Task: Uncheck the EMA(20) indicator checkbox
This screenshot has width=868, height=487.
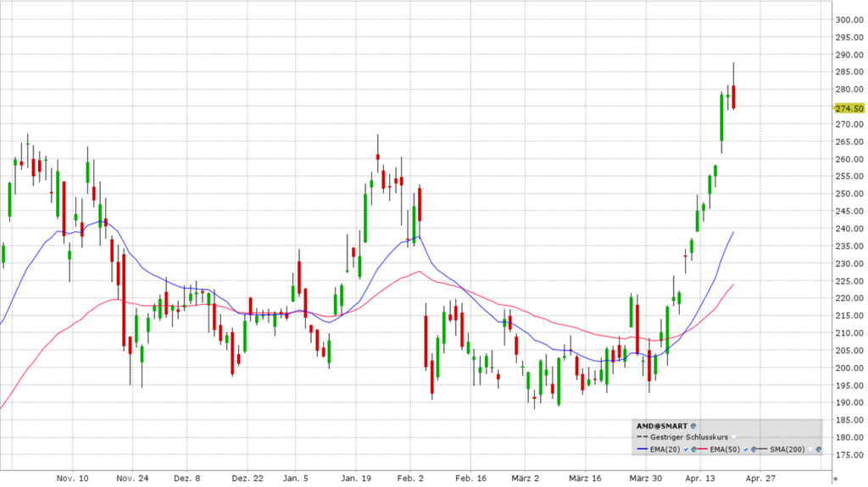Action: [x=685, y=449]
